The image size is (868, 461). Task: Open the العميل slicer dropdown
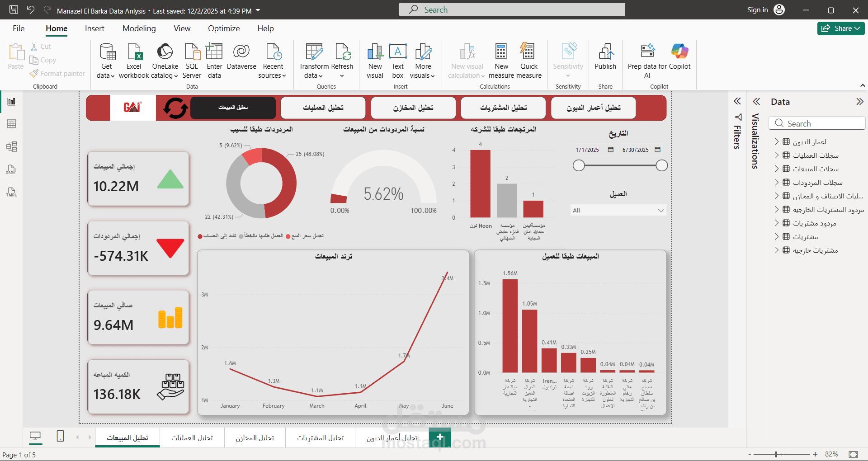pos(618,210)
